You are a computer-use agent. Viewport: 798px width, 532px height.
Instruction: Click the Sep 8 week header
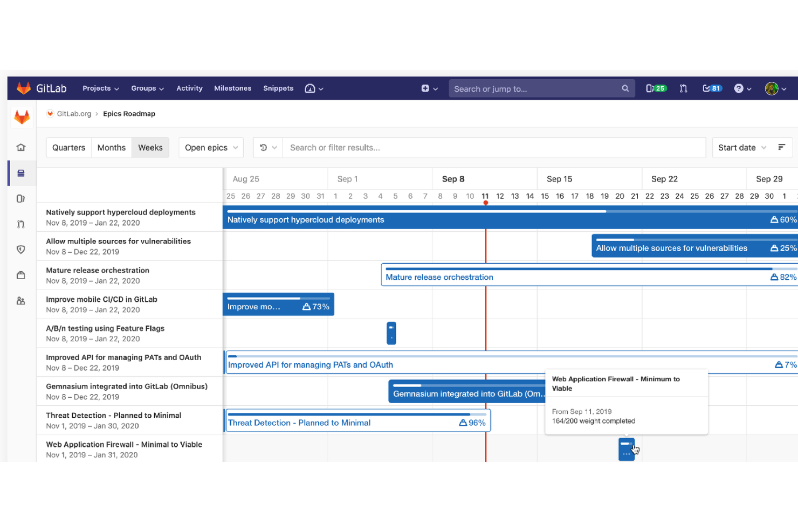[x=453, y=179]
